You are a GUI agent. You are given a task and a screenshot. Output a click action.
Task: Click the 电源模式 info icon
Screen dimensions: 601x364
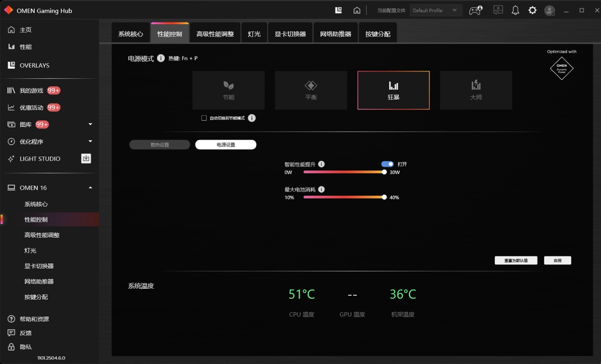coord(161,58)
